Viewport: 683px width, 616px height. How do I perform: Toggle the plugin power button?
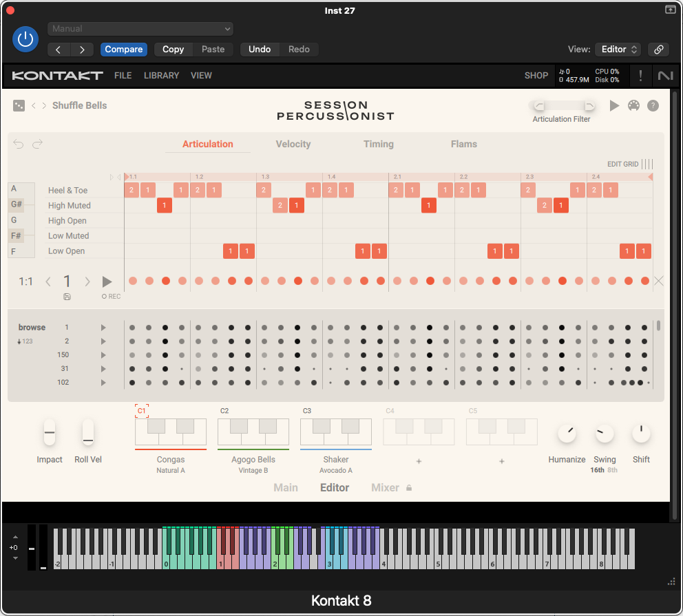click(x=25, y=39)
